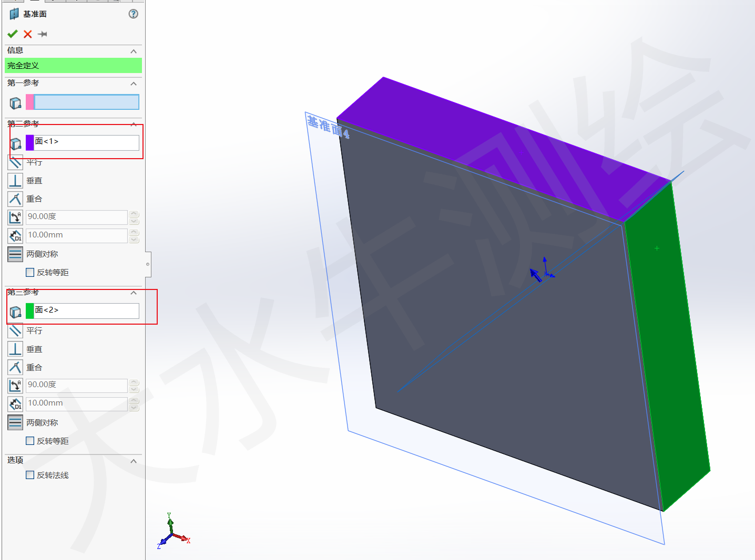Click the offset distance D1 icon for third reference
This screenshot has height=560, width=755.
[x=15, y=403]
